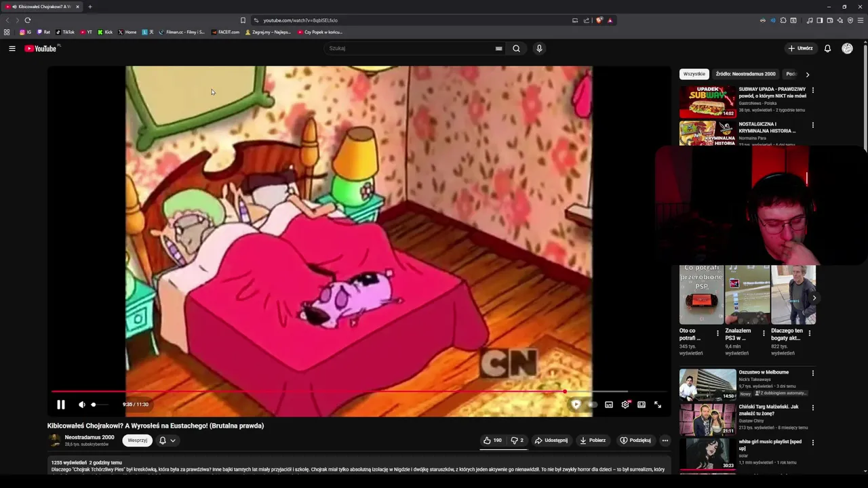Open the account avatar menu
Screen dimensions: 868x488
(847, 48)
